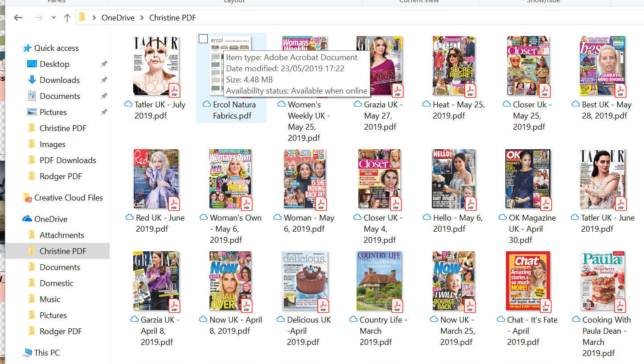Open Attachments folder under OneDrive
This screenshot has width=644, height=364.
[62, 235]
